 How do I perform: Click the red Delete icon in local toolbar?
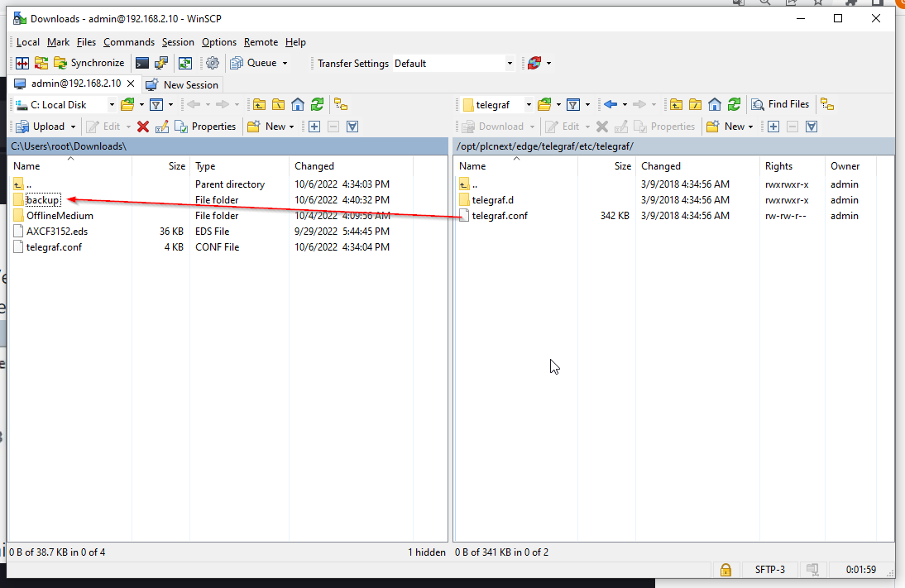[x=143, y=127]
